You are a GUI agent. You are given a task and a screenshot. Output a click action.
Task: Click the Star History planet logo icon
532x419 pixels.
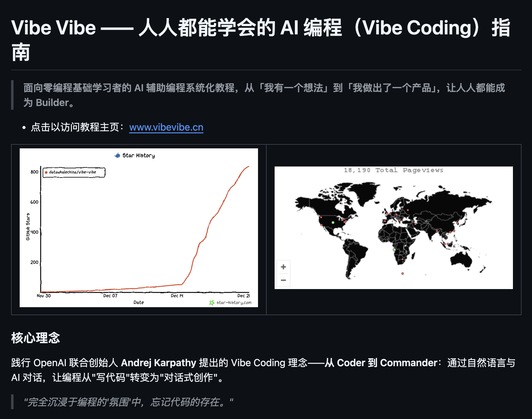click(x=117, y=155)
